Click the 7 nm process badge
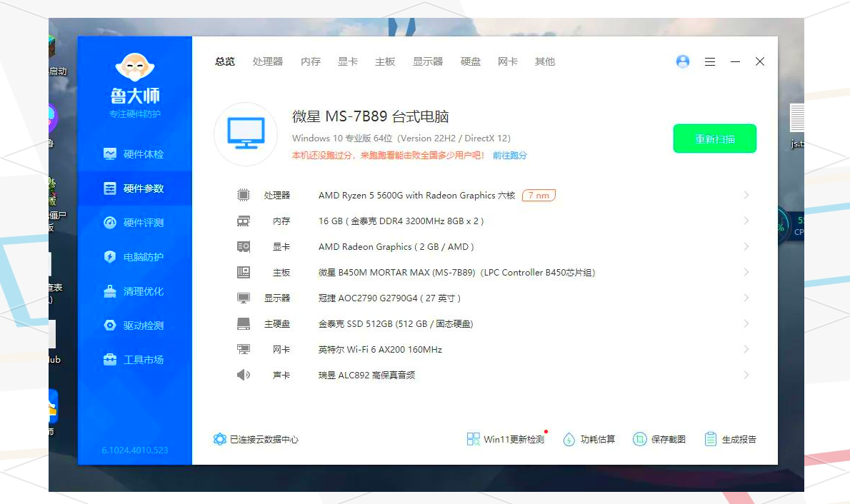This screenshot has height=504, width=850. point(539,195)
